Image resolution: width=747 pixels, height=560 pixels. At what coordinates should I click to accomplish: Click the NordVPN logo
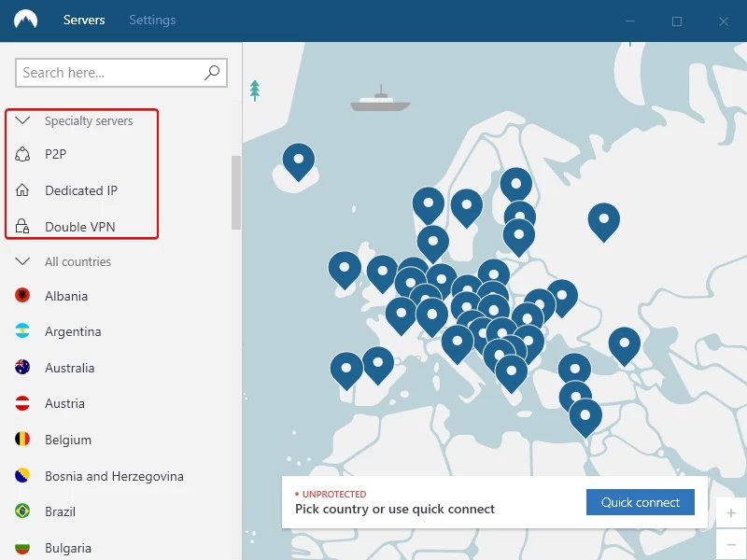pyautogui.click(x=26, y=20)
